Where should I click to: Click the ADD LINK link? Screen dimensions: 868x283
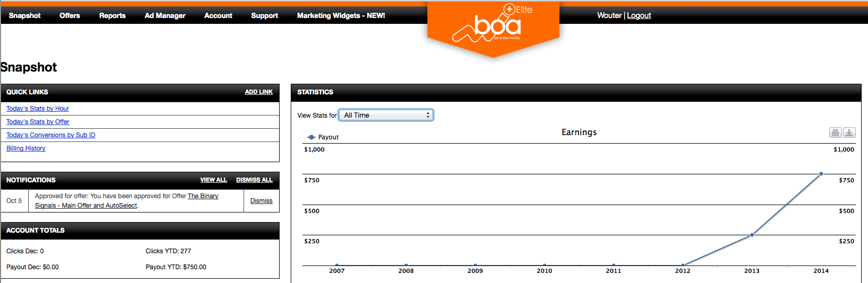[258, 92]
